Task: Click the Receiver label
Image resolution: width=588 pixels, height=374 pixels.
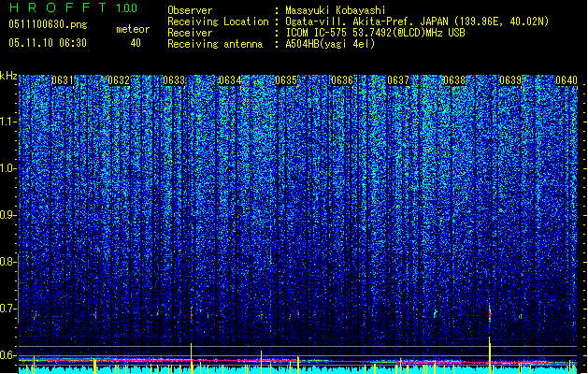Action: point(190,33)
